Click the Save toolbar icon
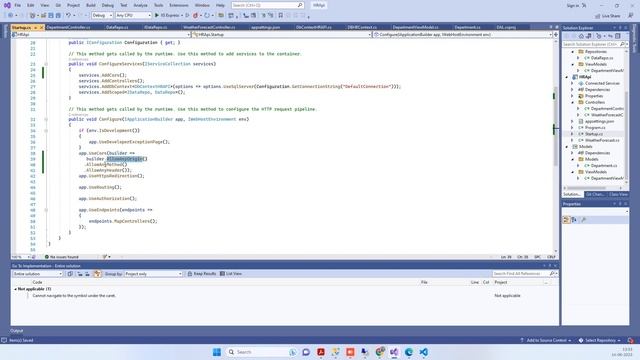 coord(51,15)
